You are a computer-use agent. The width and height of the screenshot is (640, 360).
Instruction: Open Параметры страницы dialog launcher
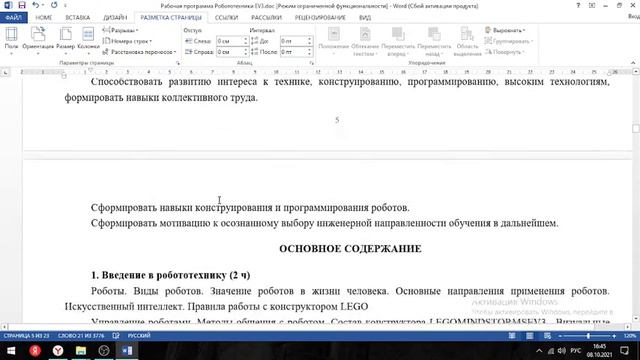(x=178, y=63)
